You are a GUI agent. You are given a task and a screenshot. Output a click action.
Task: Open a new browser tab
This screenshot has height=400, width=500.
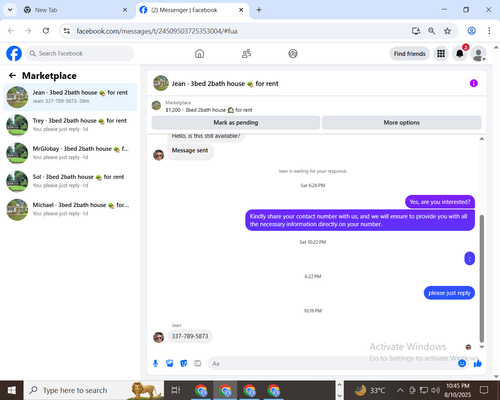point(259,10)
